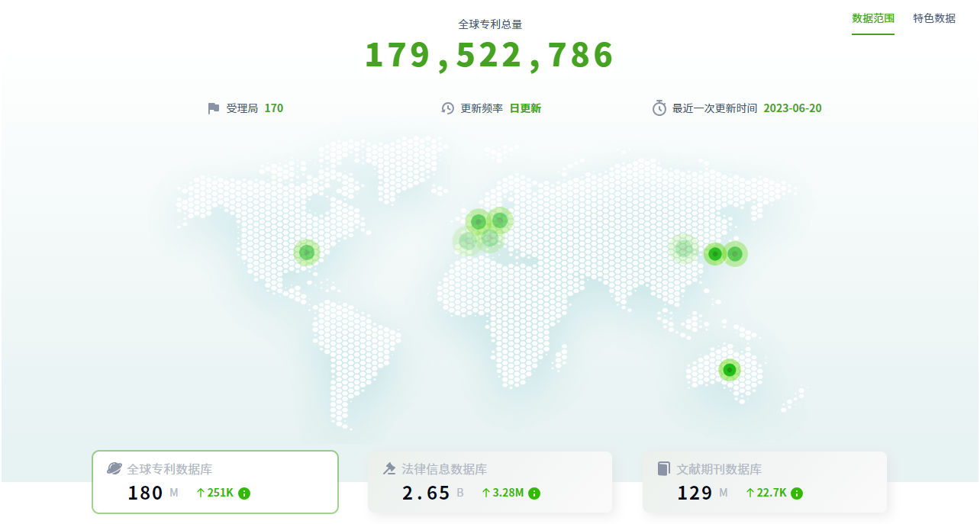Viewport: 980px width, 524px height.
Task: Switch to the 特色数据 tab
Action: click(934, 18)
